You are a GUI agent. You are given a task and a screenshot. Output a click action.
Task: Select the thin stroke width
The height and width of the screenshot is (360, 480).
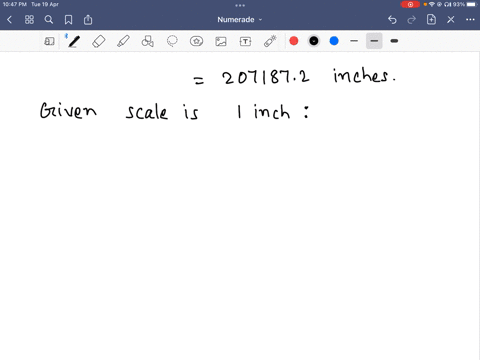pos(354,41)
